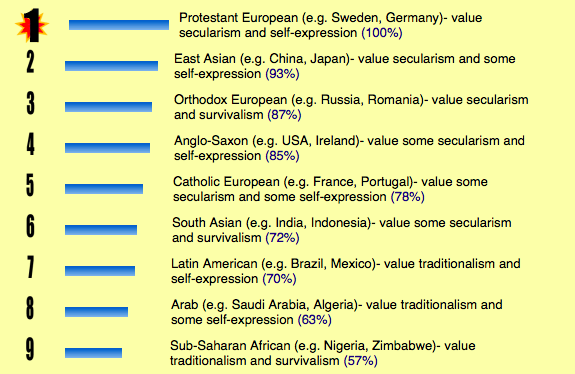575x374 pixels.
Task: Click the starburst icon behind number 1
Action: tap(32, 25)
